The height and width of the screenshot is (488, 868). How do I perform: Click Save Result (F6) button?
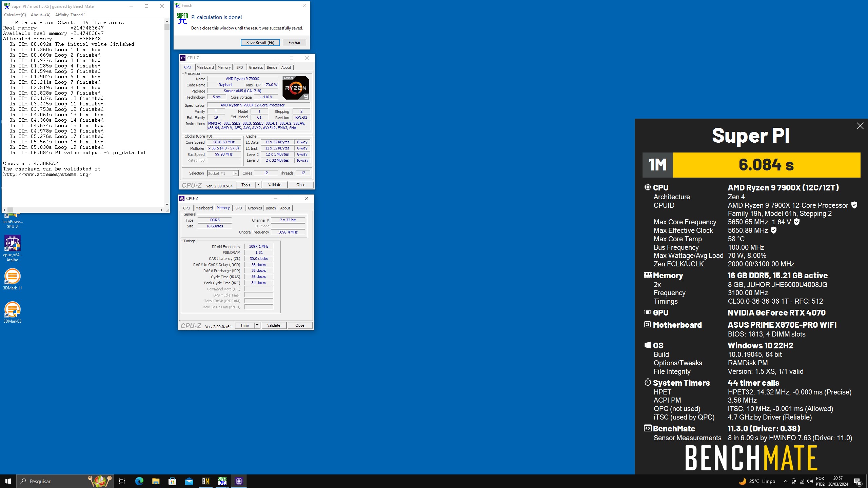260,43
